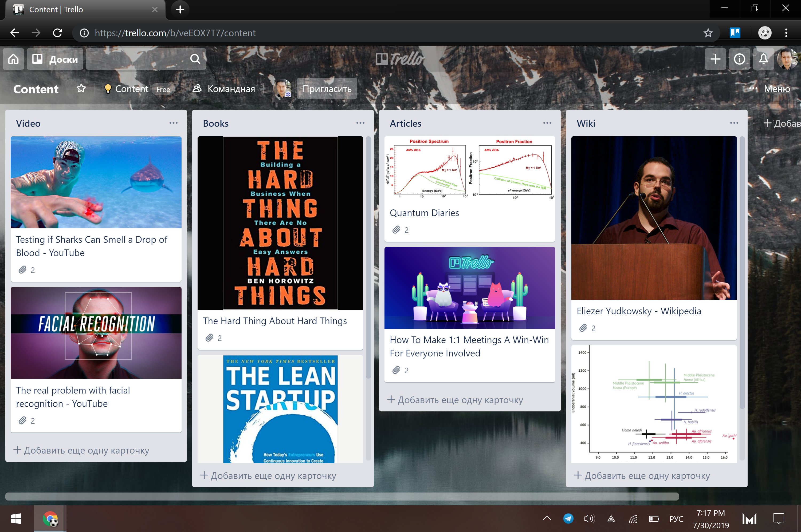Image resolution: width=801 pixels, height=532 pixels.
Task: Open endocranial volume chart card
Action: click(654, 404)
